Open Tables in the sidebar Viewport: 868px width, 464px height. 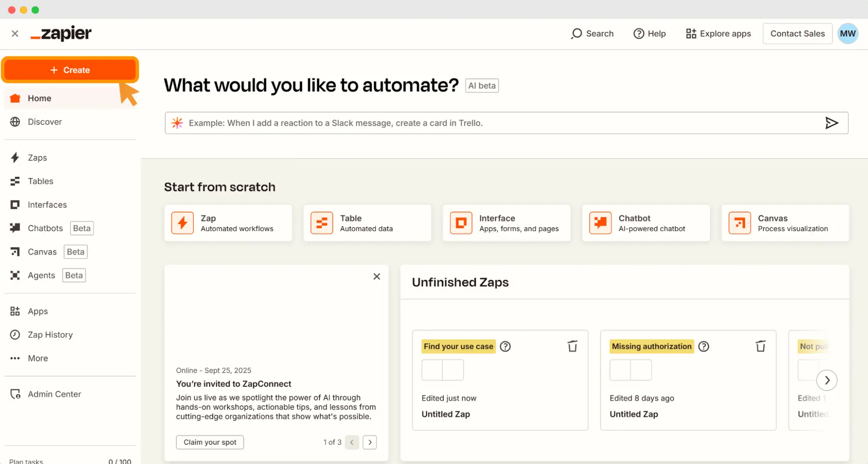click(x=70, y=181)
